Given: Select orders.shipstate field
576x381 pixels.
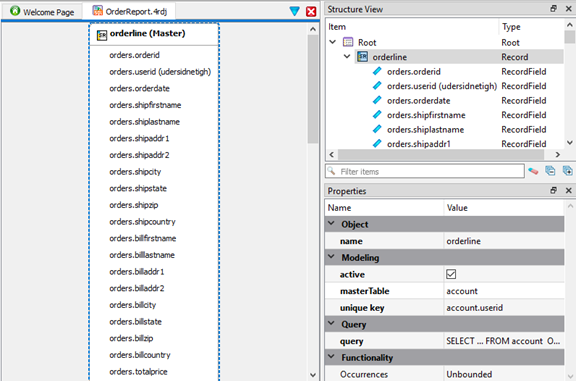Looking at the screenshot, I should point(138,188).
